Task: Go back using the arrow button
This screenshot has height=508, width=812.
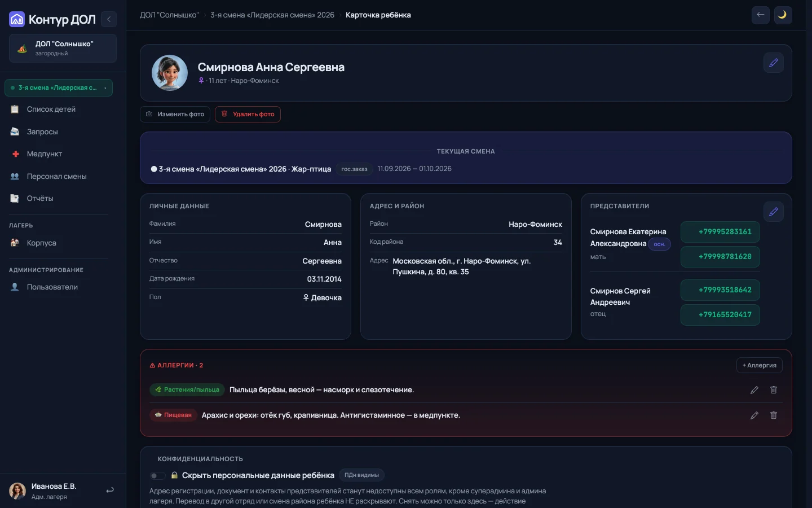Action: [x=761, y=15]
